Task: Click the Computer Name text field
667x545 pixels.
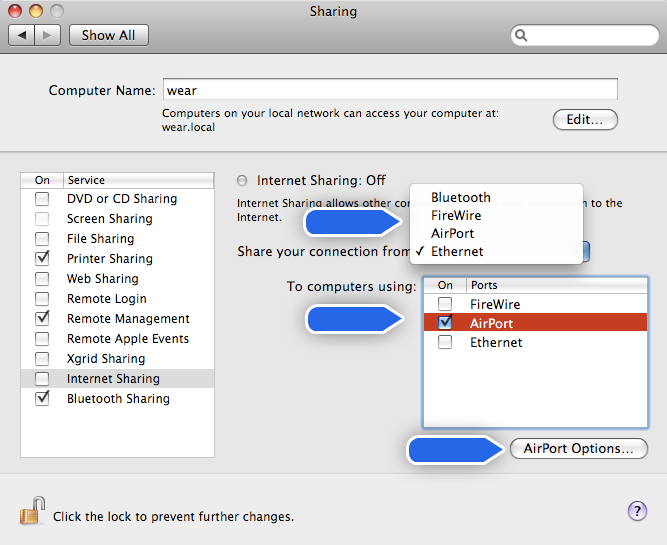Action: pyautogui.click(x=389, y=90)
